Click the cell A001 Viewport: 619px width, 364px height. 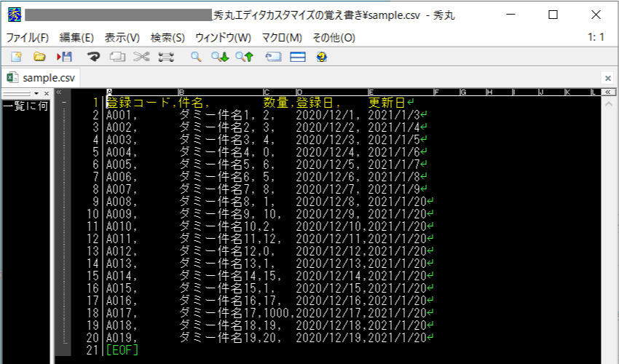pyautogui.click(x=119, y=115)
